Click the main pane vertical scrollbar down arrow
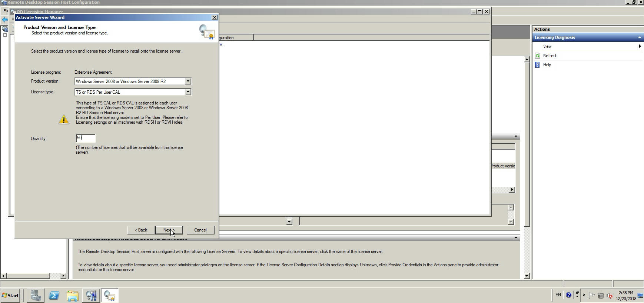Screen dimensions: 644x303 pyautogui.click(x=527, y=276)
